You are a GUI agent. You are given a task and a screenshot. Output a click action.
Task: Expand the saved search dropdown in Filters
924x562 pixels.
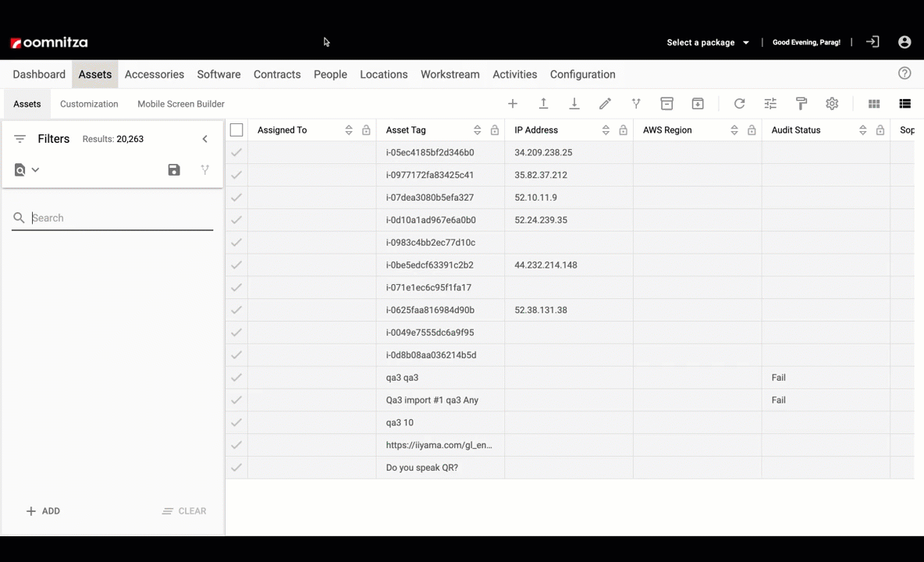pos(27,170)
